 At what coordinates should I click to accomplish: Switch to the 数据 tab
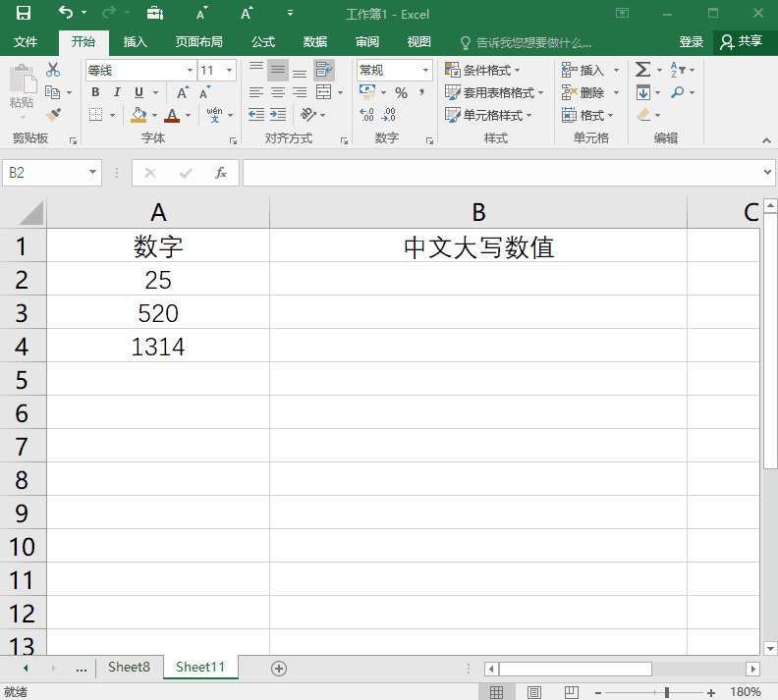point(315,42)
